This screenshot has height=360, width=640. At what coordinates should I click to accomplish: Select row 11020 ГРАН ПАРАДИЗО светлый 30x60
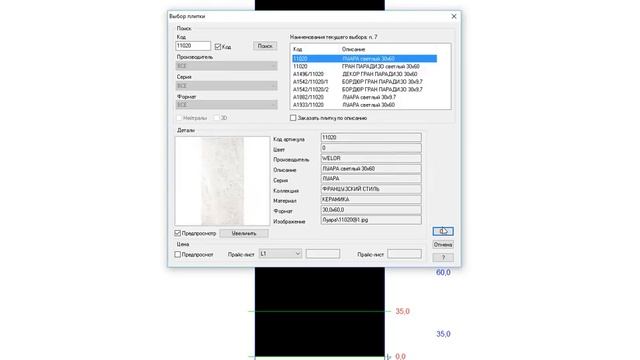364,67
